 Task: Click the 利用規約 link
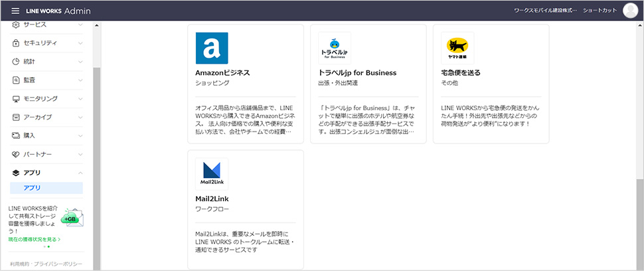pyautogui.click(x=20, y=264)
